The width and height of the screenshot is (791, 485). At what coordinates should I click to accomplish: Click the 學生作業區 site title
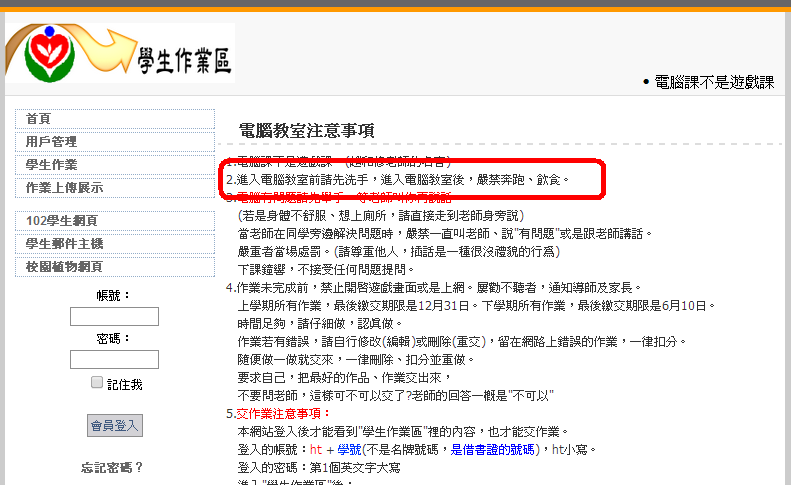point(185,62)
